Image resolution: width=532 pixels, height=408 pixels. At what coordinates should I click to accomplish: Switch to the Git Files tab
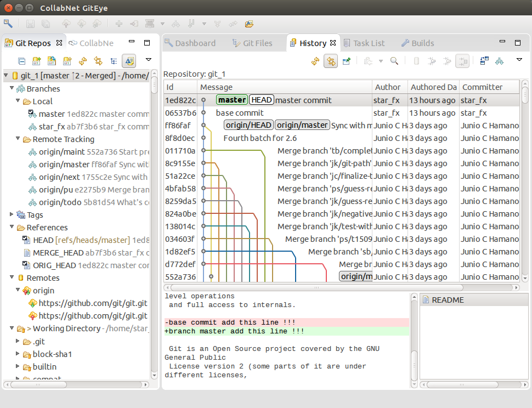pyautogui.click(x=252, y=43)
